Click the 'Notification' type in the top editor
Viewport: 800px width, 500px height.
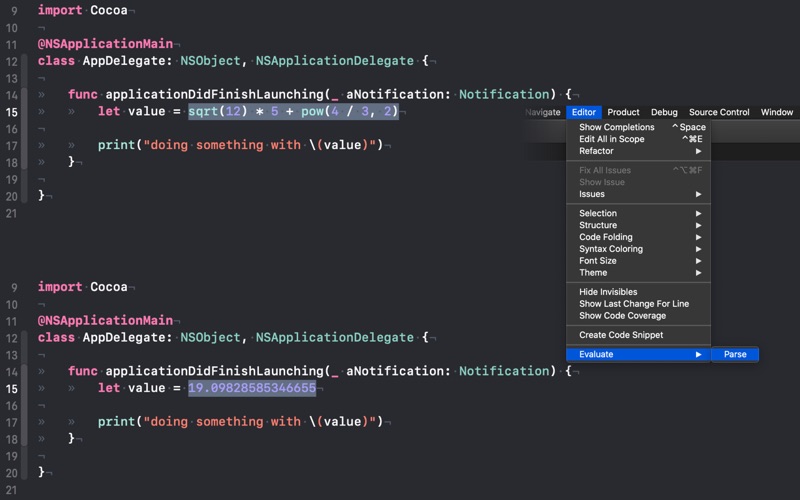pyautogui.click(x=504, y=94)
